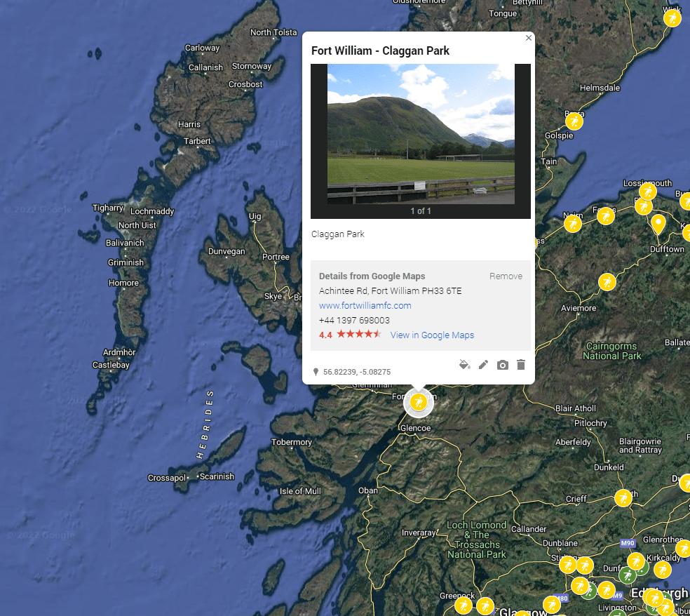Click the marker near Greenock

464,605
